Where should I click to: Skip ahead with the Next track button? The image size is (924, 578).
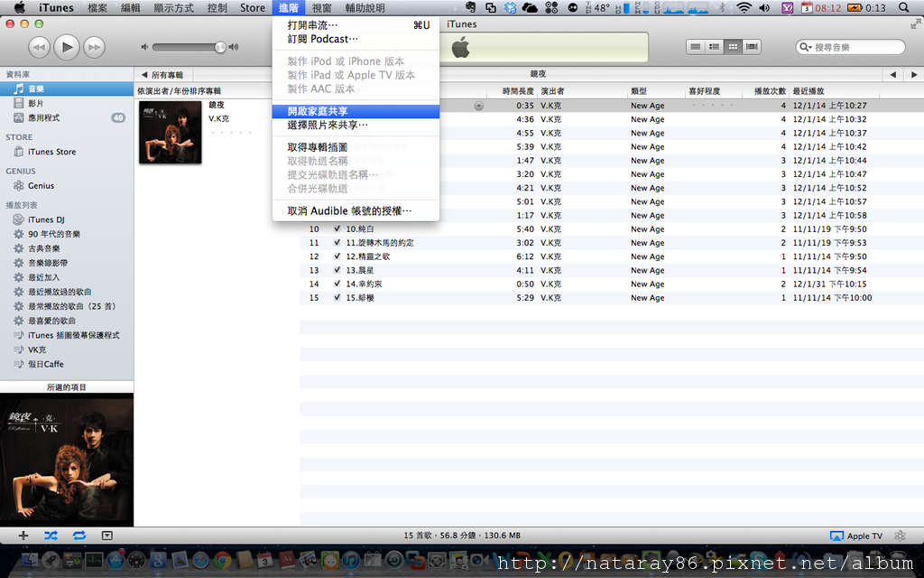[x=94, y=47]
